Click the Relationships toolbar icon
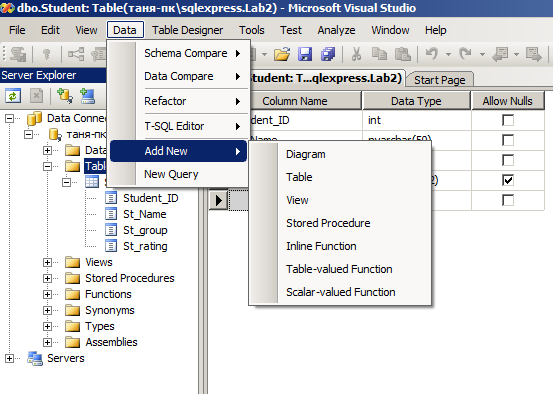 click(x=76, y=54)
